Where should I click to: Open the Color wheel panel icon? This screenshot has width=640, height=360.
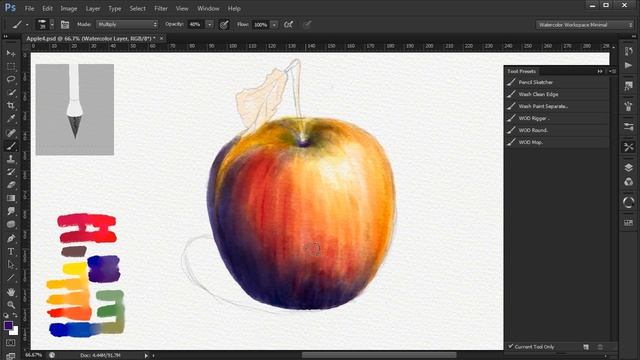(x=629, y=202)
